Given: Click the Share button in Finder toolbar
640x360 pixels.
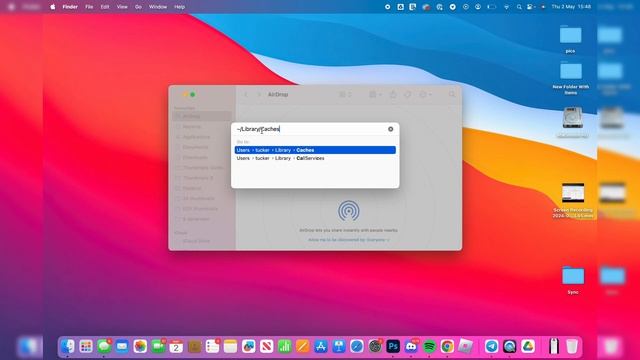Looking at the screenshot, I should (x=393, y=94).
